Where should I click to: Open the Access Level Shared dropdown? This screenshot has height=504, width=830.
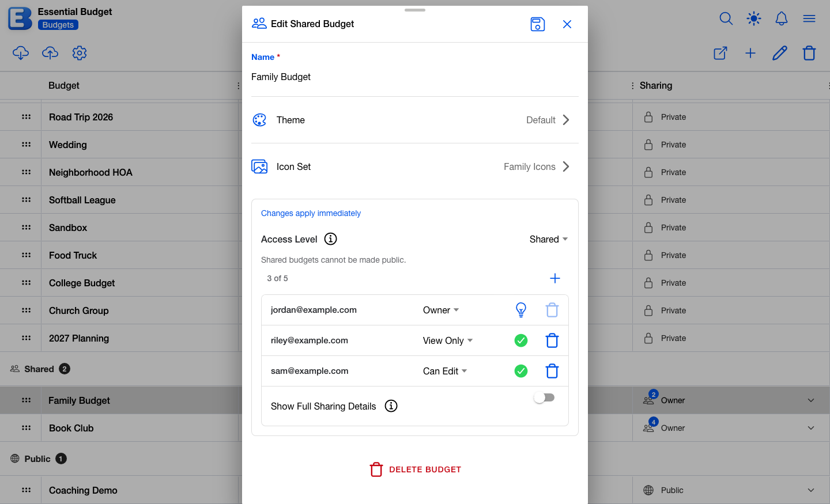549,239
